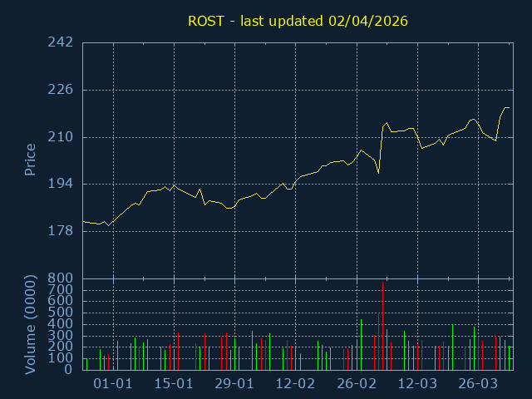Click the ROST last updated chart title
The height and width of the screenshot is (399, 532).
[298, 20]
